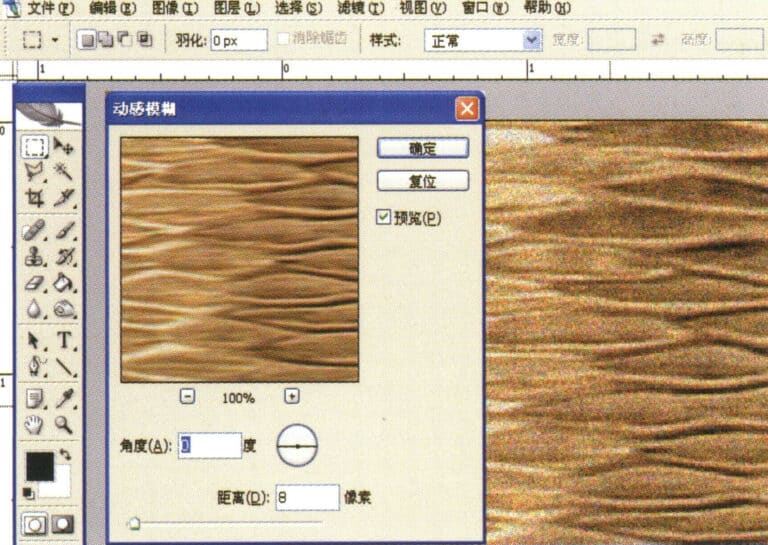Swap foreground and background colors
768x545 pixels.
tap(65, 454)
